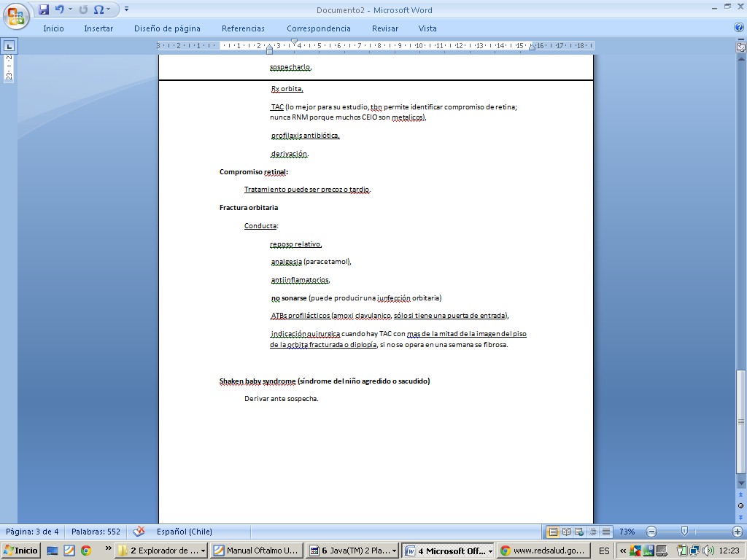This screenshot has width=747, height=560.
Task: Zoom in with the plus button
Action: click(x=738, y=532)
